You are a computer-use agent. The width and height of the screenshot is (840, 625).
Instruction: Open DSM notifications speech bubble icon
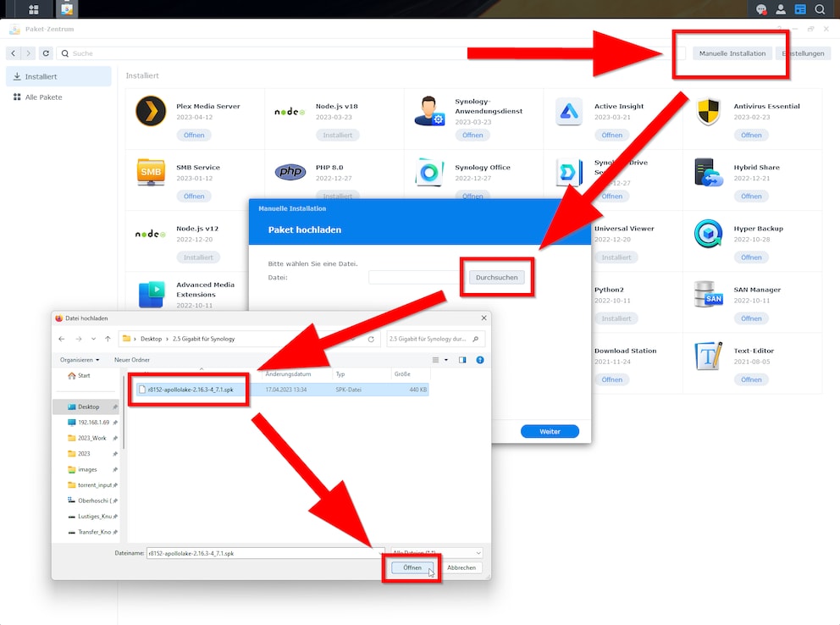[x=760, y=9]
